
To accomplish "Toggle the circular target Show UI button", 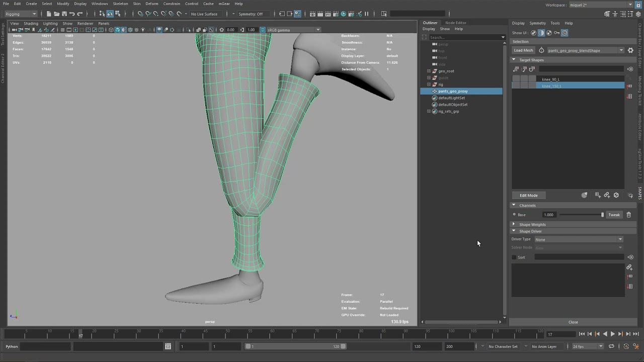I will point(565,33).
